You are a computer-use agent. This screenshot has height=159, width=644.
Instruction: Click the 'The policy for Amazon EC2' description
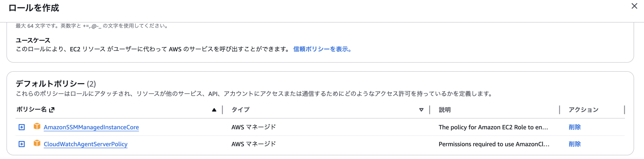(x=493, y=127)
